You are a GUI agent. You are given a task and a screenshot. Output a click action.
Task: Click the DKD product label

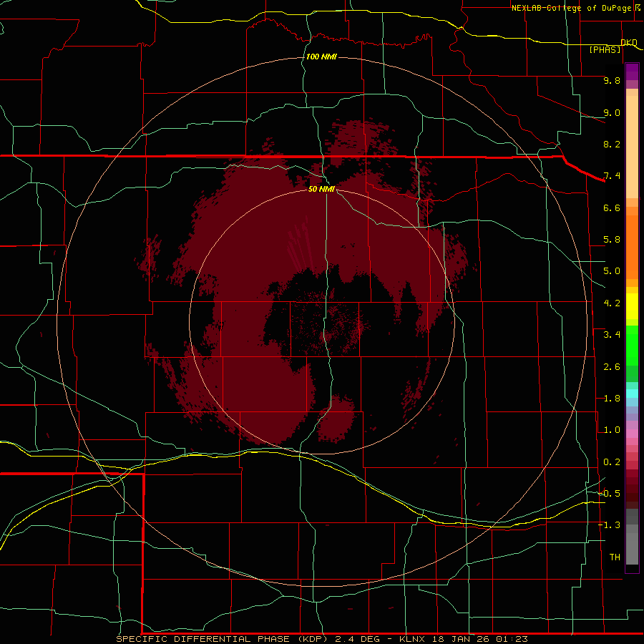click(629, 42)
